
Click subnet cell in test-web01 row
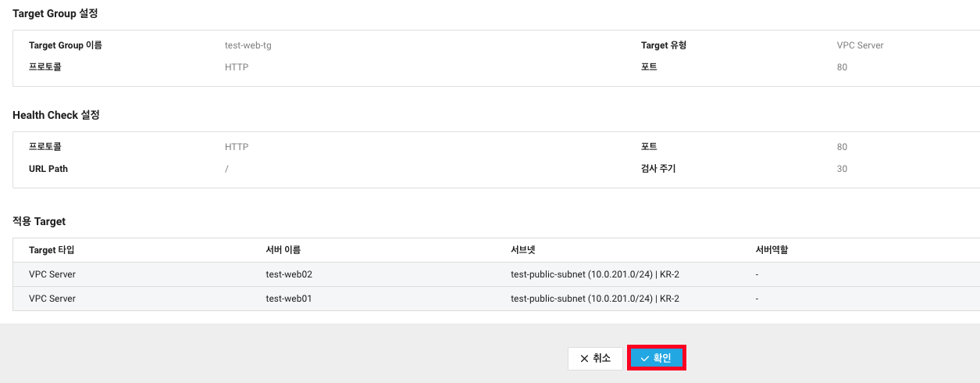pyautogui.click(x=595, y=299)
